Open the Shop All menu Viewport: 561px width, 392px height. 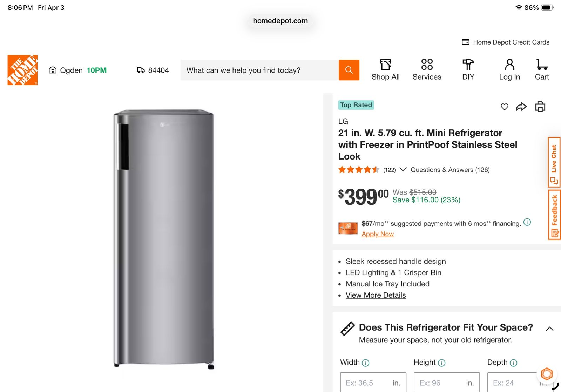coord(385,70)
